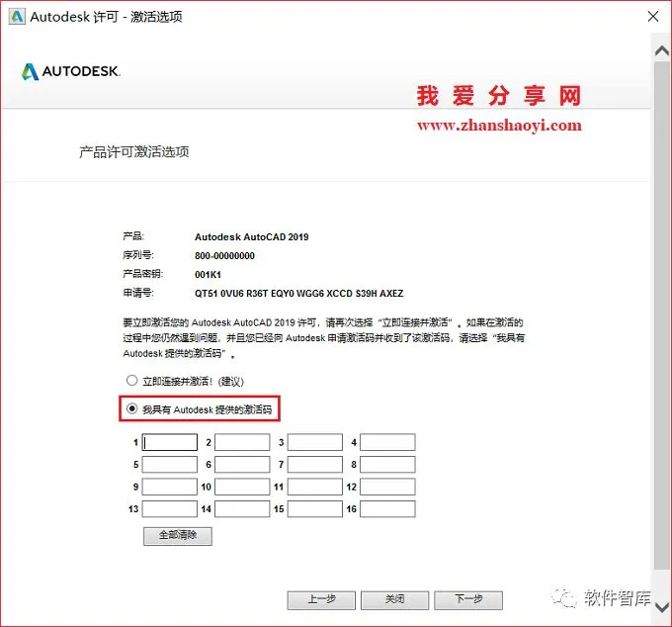672x627 pixels.
Task: Click the Autodesk title bar app icon
Action: (17, 17)
